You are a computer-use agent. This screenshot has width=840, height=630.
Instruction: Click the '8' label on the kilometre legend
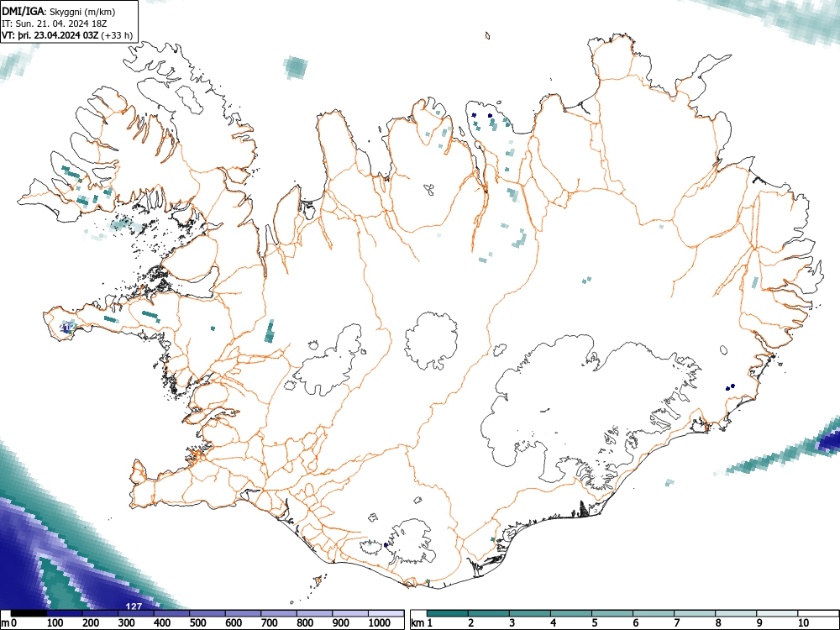click(718, 623)
